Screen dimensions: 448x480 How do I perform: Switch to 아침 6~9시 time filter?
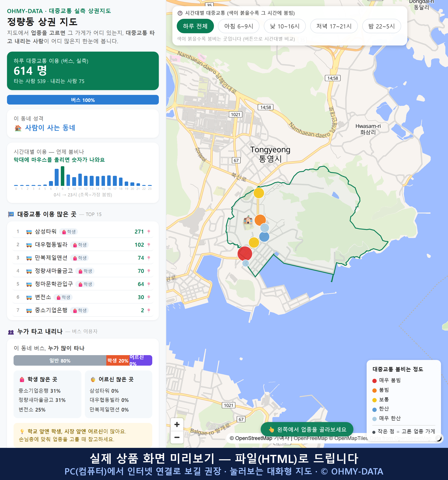tap(239, 26)
